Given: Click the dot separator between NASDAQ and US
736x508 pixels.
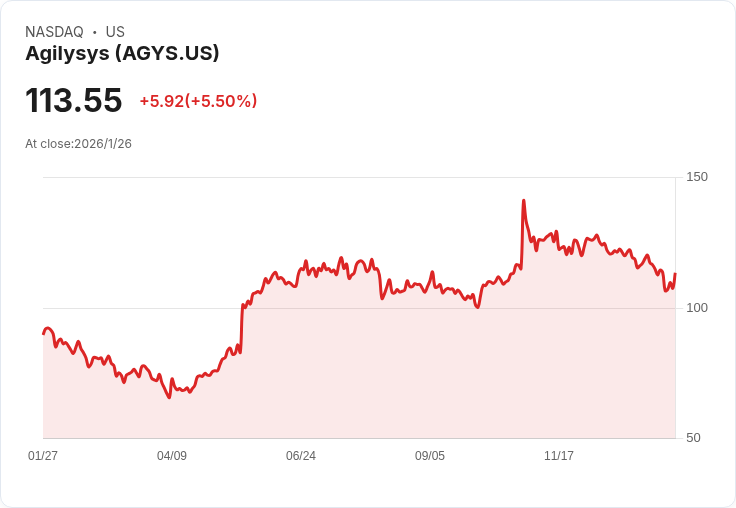Looking at the screenshot, I should point(94,32).
